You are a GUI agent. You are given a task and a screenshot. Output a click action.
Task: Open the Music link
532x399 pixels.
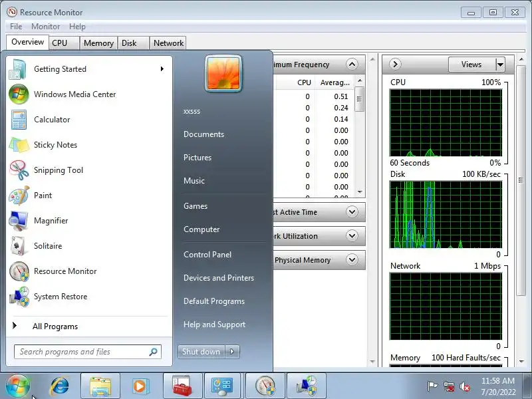pyautogui.click(x=194, y=181)
